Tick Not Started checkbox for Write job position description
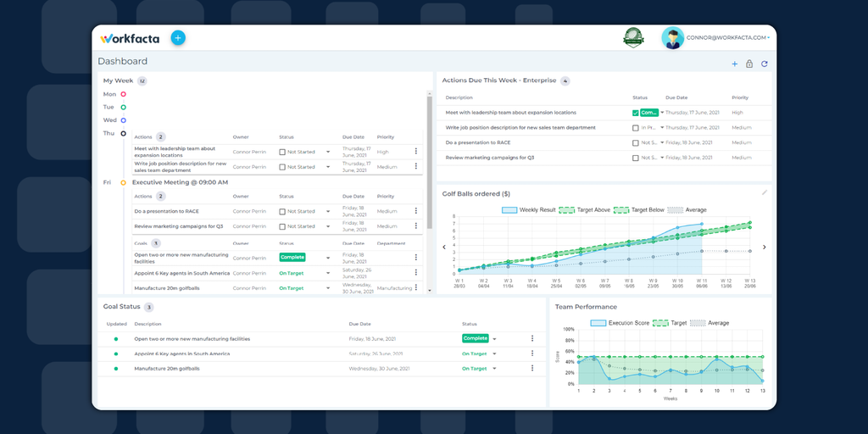Viewport: 868px width, 434px height. point(282,167)
